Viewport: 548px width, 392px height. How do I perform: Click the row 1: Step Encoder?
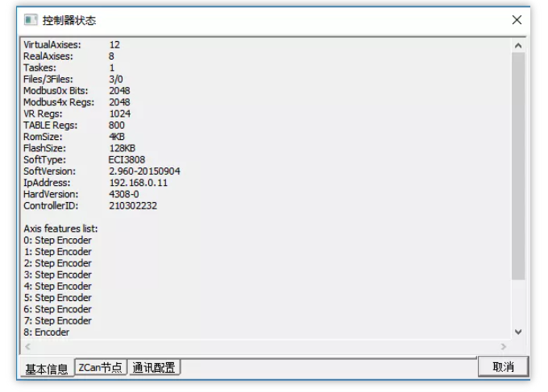(x=58, y=252)
